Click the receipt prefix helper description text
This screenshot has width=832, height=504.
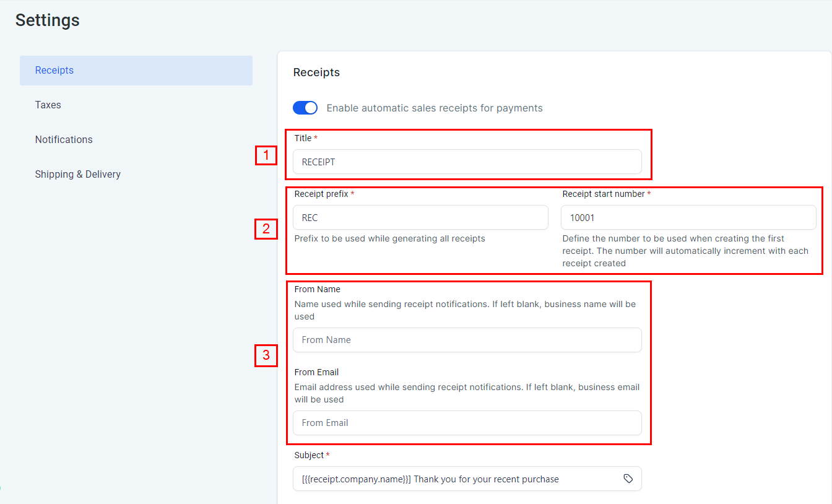[x=389, y=238]
